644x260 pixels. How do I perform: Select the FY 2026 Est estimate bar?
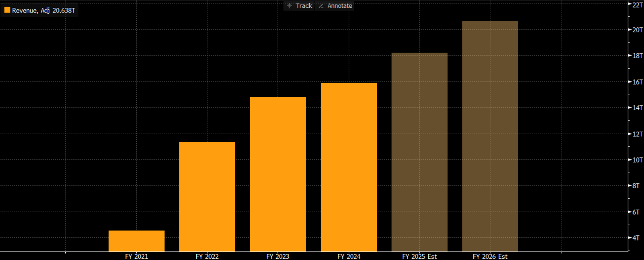point(490,136)
